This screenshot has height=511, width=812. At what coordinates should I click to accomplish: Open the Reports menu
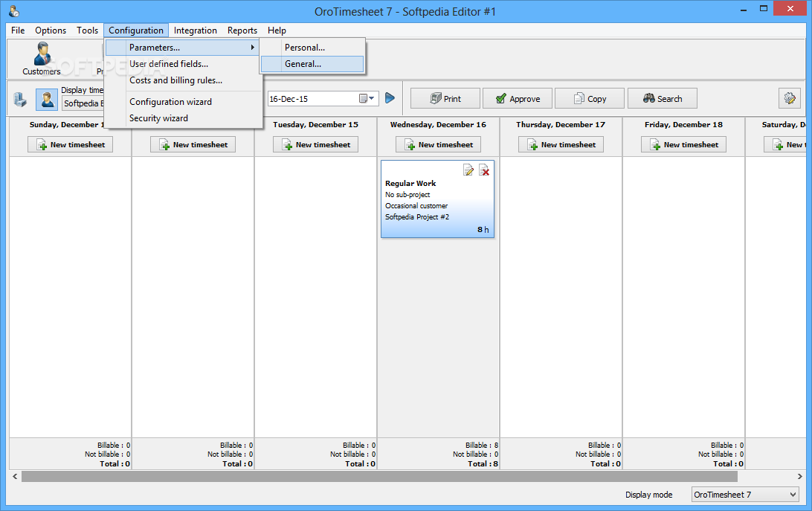tap(242, 30)
